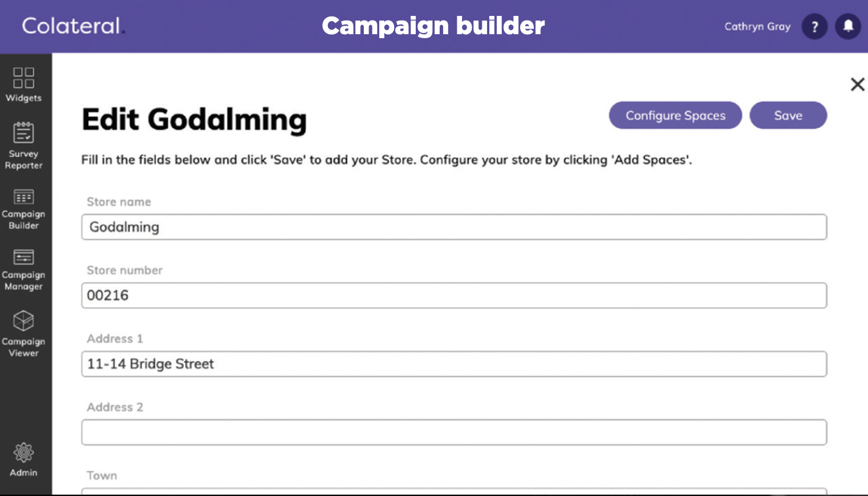
Task: Focus the Store number field
Action: [x=454, y=295]
